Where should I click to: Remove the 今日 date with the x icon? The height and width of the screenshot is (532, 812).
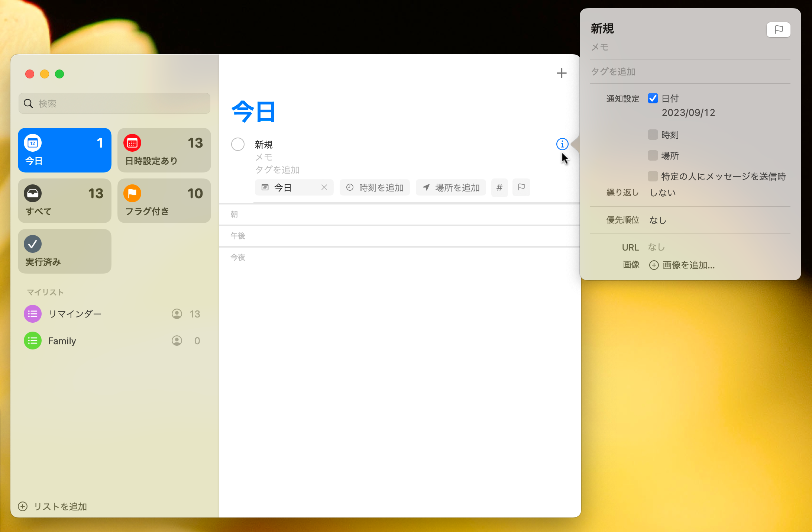click(x=324, y=187)
